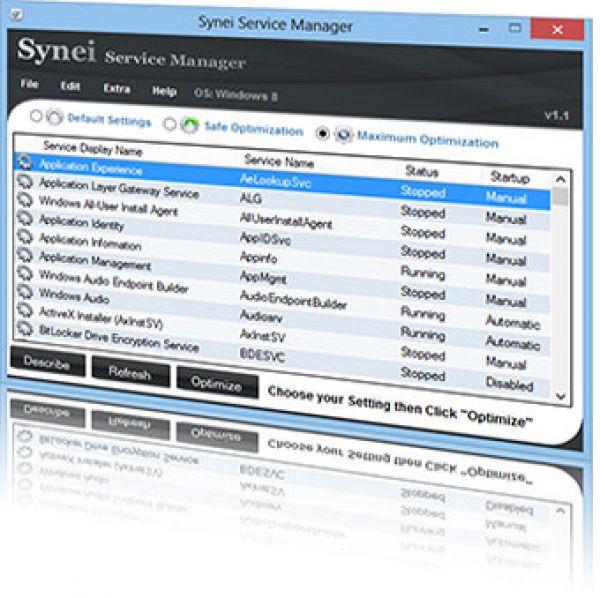Click the Audiosrv service name
Screen dimensions: 600x598
point(261,316)
